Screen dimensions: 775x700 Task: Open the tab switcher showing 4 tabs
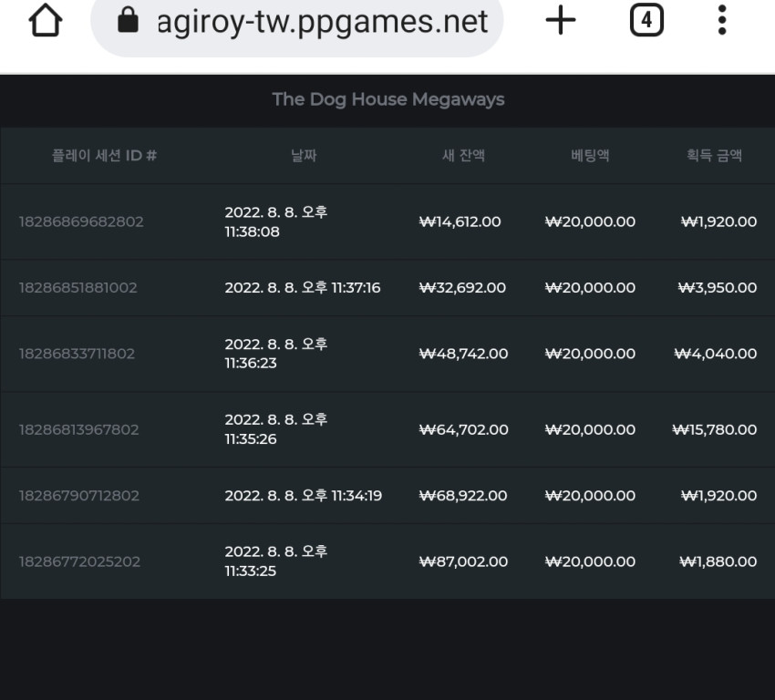tap(646, 20)
